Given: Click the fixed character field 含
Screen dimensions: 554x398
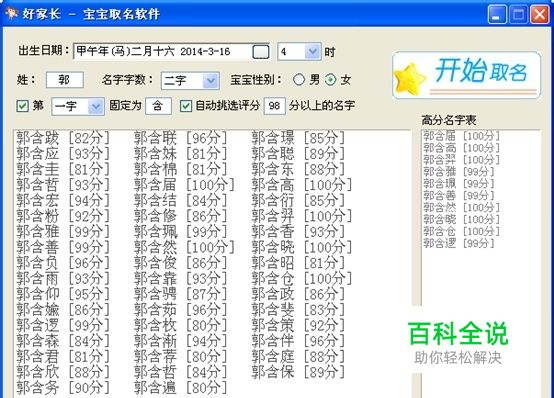Looking at the screenshot, I should (158, 106).
